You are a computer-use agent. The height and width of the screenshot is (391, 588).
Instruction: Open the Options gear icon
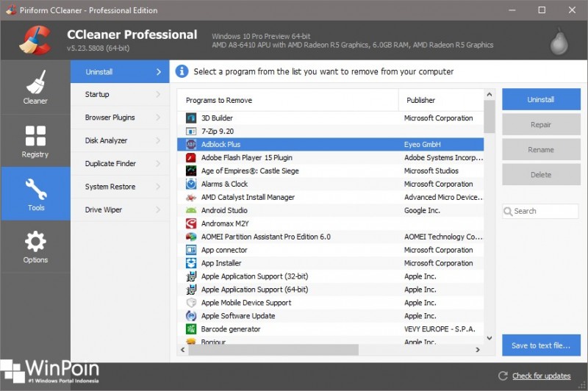[x=35, y=241]
